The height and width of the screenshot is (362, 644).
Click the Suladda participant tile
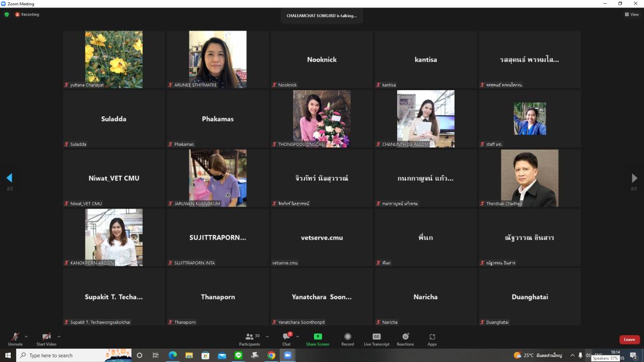[114, 119]
